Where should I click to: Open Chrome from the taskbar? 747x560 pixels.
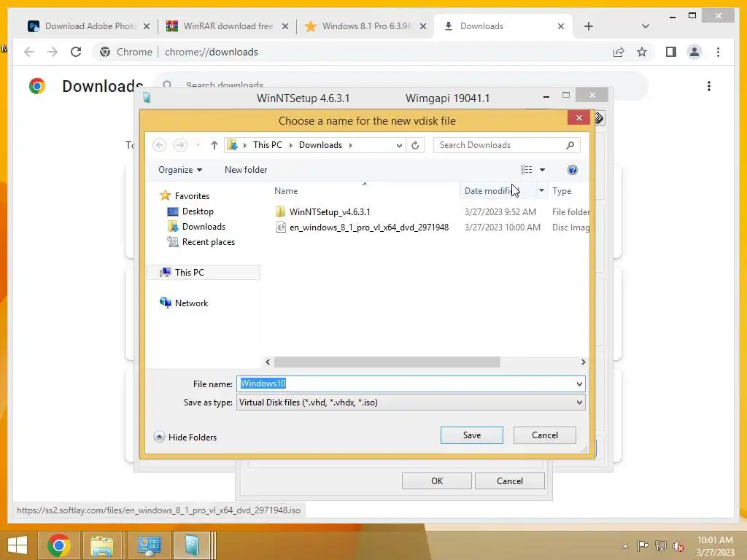(x=58, y=545)
